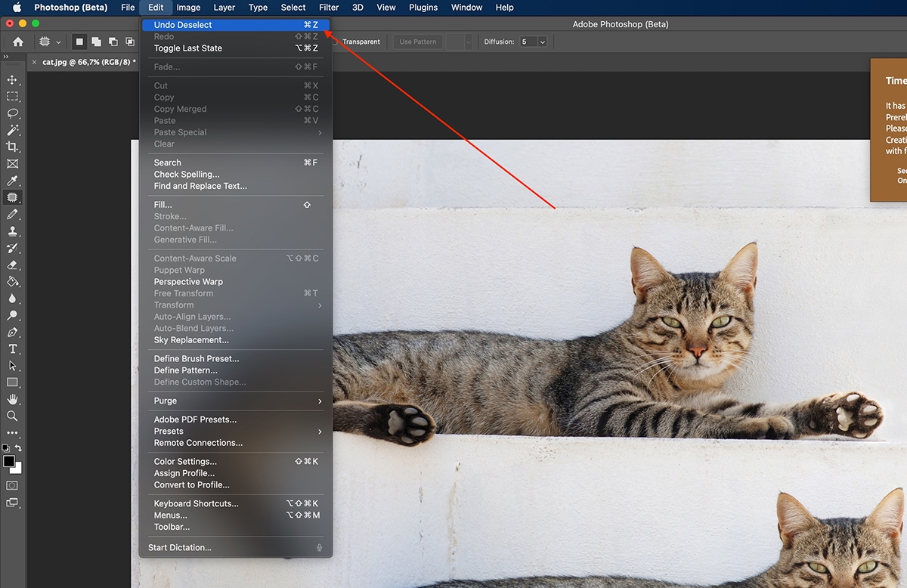Select the Eraser tool
Screen dimensions: 907x588
coord(12,265)
